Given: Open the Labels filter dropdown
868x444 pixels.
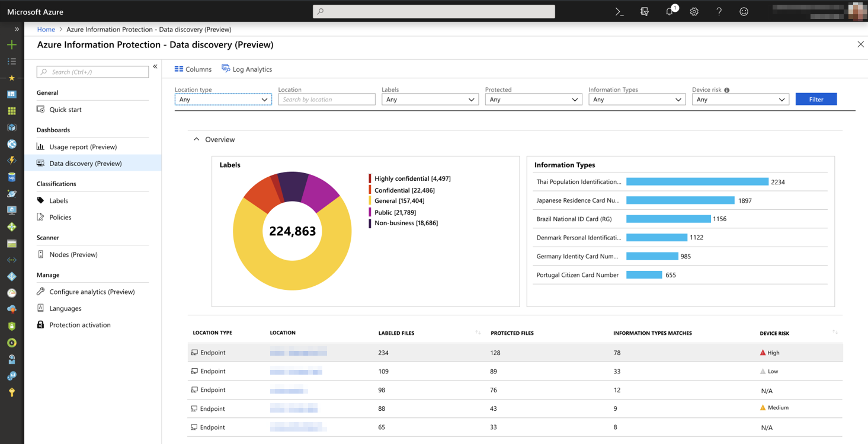Looking at the screenshot, I should (x=430, y=99).
